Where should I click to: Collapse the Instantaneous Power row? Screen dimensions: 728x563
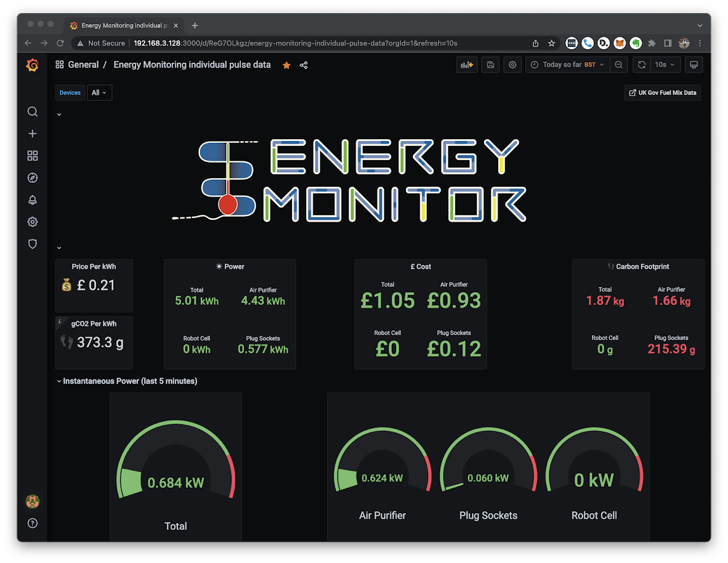(59, 381)
